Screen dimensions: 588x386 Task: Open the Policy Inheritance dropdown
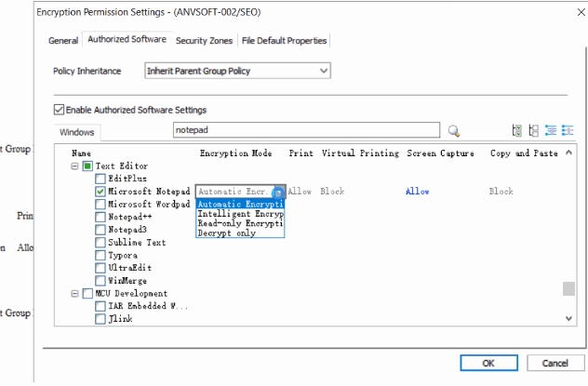237,71
